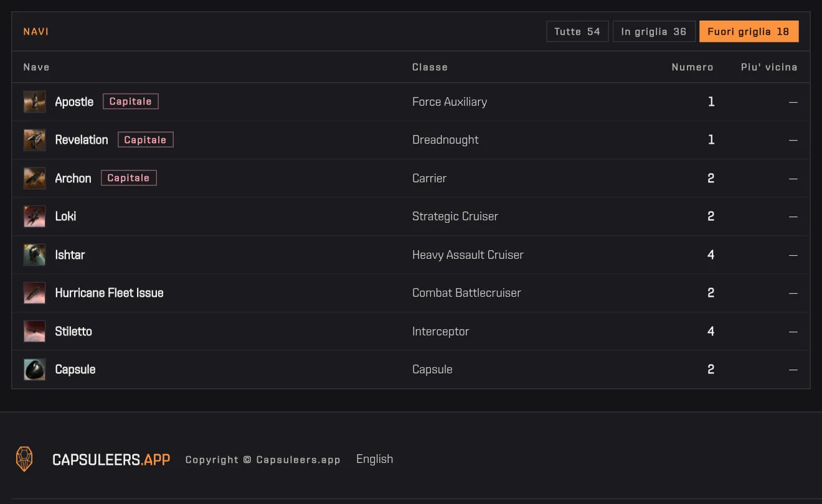Click the Apostle ship icon
Image resolution: width=822 pixels, height=504 pixels.
tap(34, 101)
